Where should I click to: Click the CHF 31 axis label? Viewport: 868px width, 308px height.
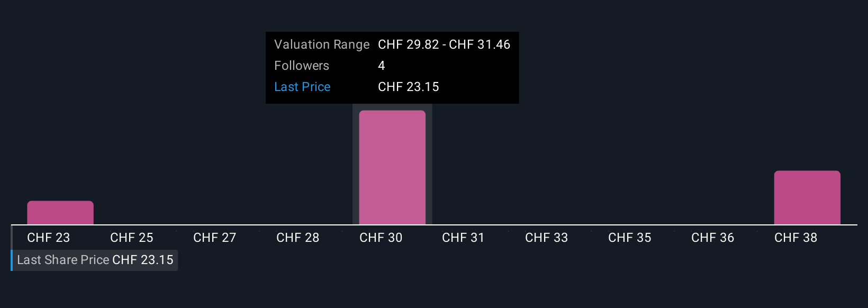pos(464,238)
